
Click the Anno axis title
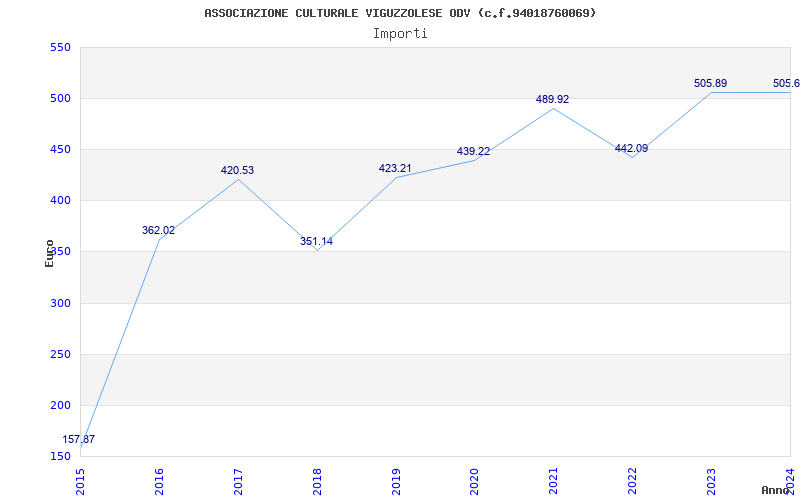[x=776, y=490]
